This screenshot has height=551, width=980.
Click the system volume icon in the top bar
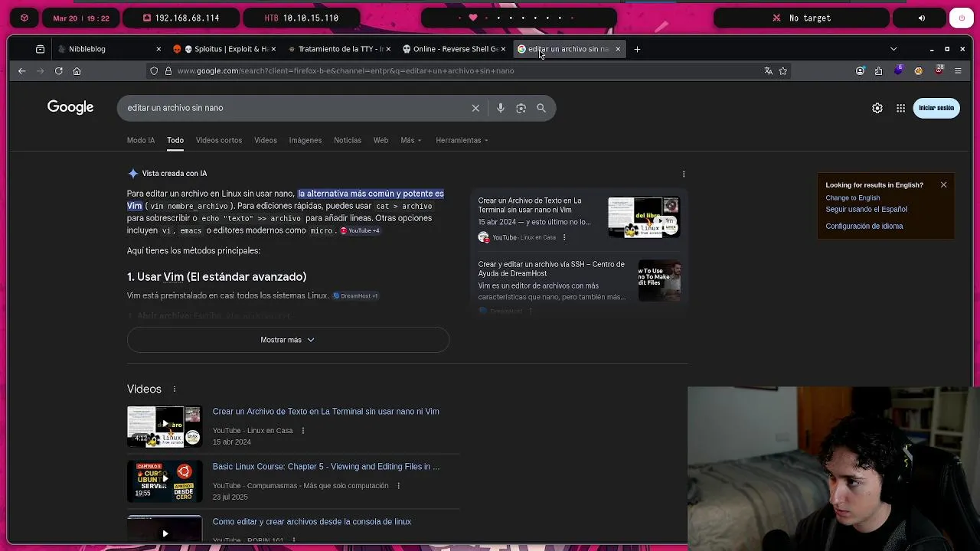921,18
